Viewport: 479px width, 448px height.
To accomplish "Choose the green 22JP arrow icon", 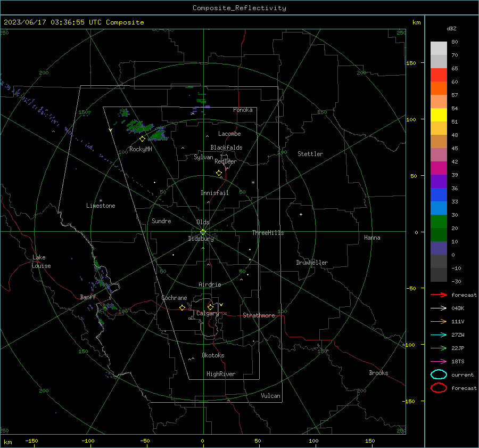I will click(439, 348).
